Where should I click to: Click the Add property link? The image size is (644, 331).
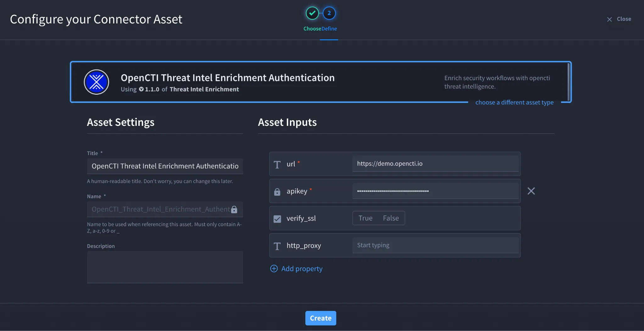(302, 269)
